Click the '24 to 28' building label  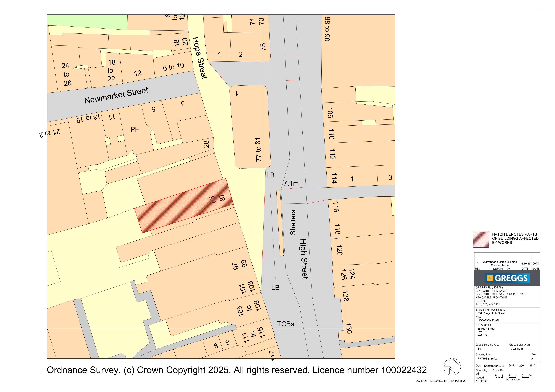tap(66, 74)
